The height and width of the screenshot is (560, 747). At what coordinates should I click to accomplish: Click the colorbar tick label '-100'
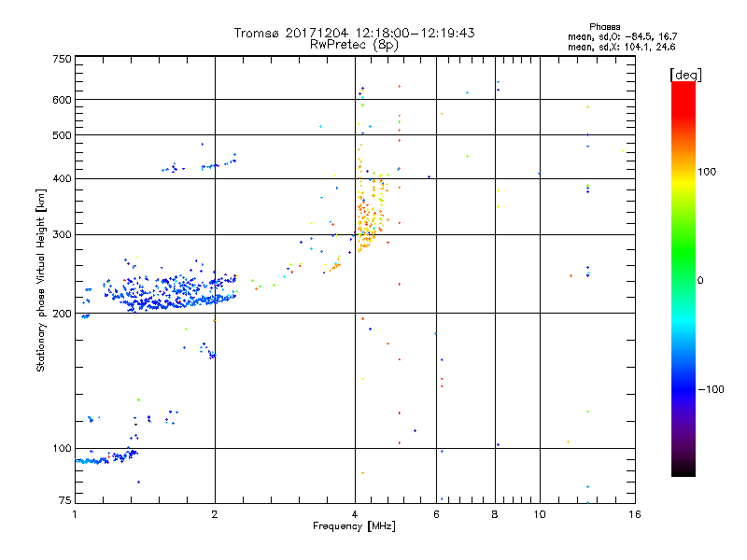click(x=712, y=389)
